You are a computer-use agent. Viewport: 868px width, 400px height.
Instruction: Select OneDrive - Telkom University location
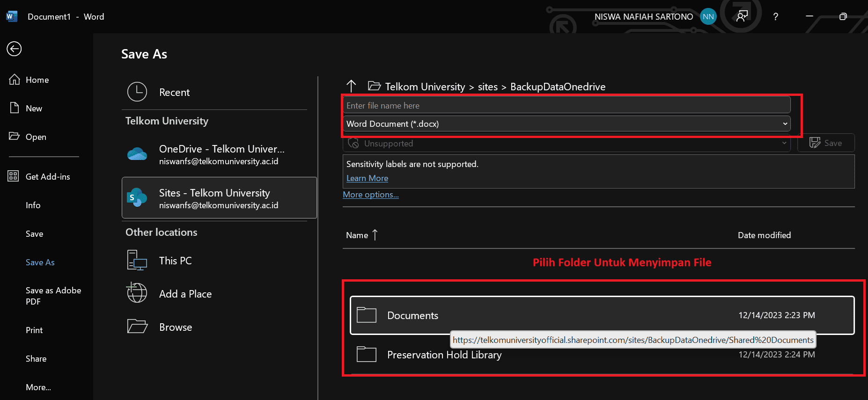(219, 154)
